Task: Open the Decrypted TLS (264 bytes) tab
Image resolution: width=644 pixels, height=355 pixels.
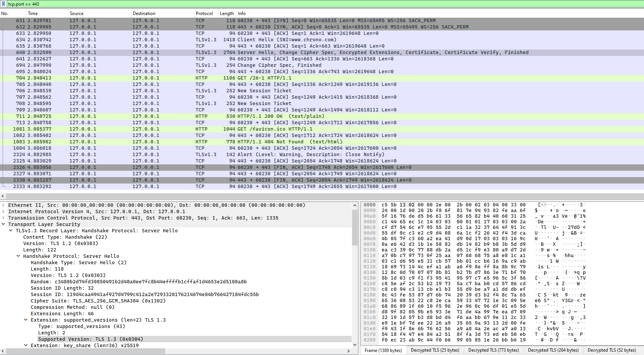Action: click(x=553, y=350)
